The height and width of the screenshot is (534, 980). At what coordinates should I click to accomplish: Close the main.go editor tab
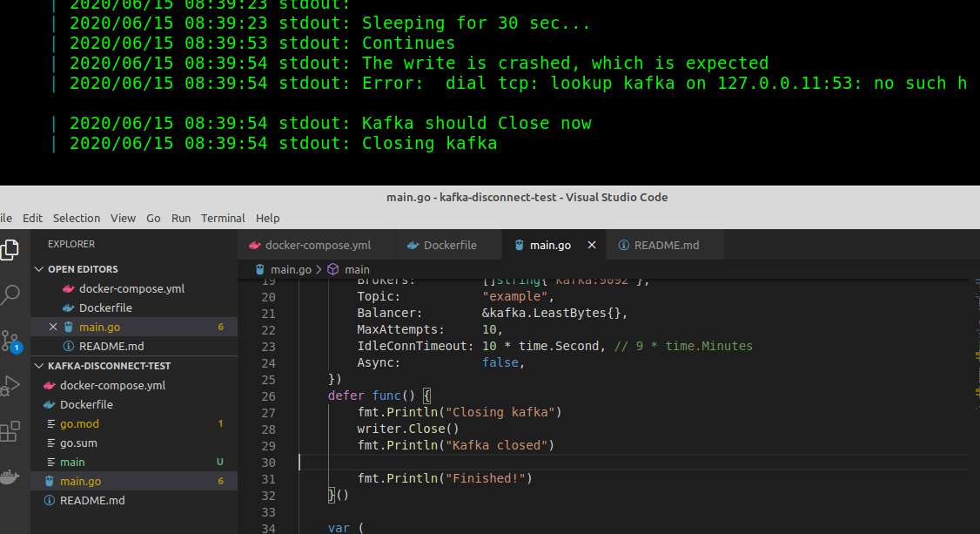click(592, 245)
